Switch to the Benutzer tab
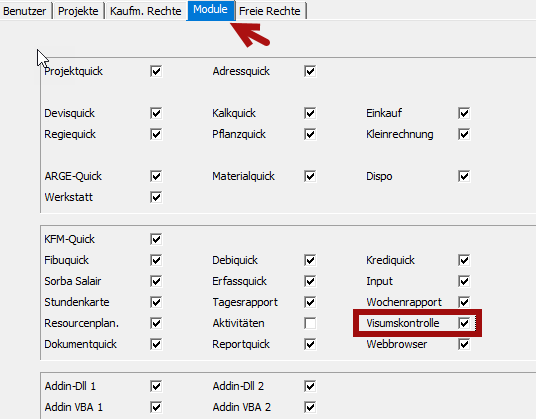Screen dimensions: 536x419 (25, 11)
